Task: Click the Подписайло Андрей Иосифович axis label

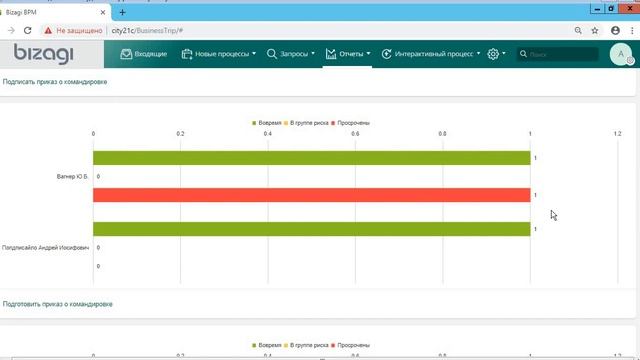Action: (45, 248)
